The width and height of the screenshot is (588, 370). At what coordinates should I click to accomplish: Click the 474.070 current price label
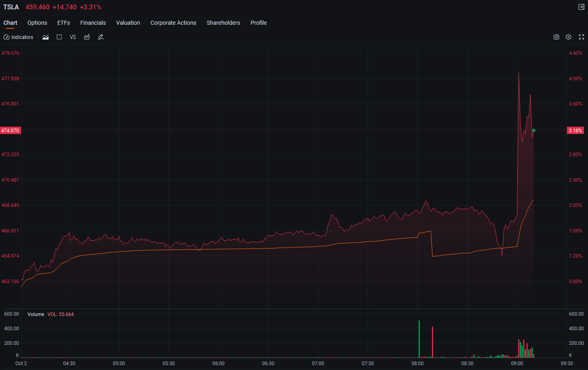[10, 131]
